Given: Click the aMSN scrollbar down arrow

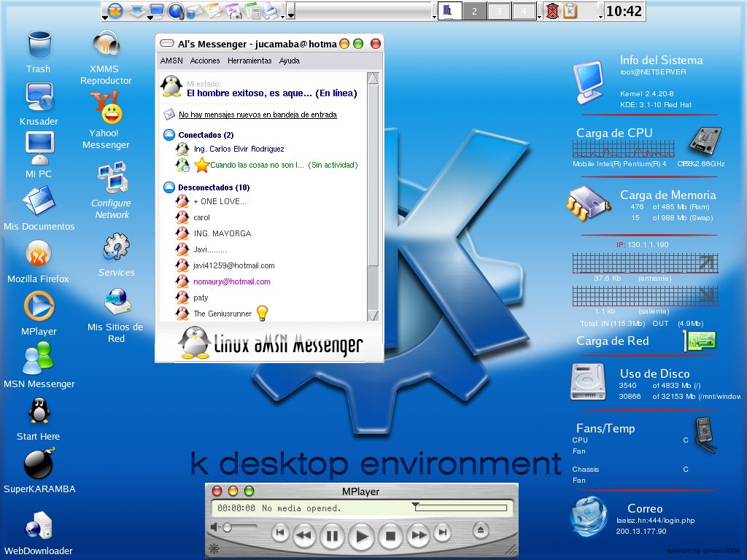Looking at the screenshot, I should tap(373, 315).
